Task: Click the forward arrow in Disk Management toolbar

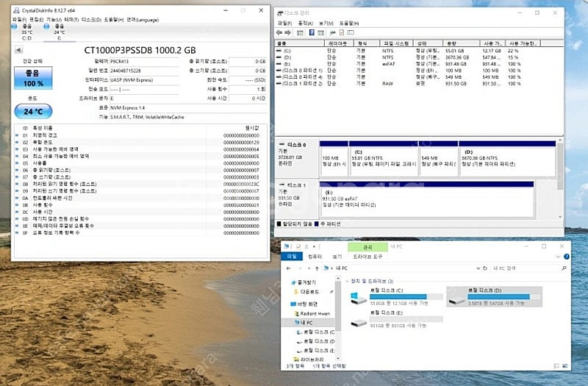Action: 287,32
